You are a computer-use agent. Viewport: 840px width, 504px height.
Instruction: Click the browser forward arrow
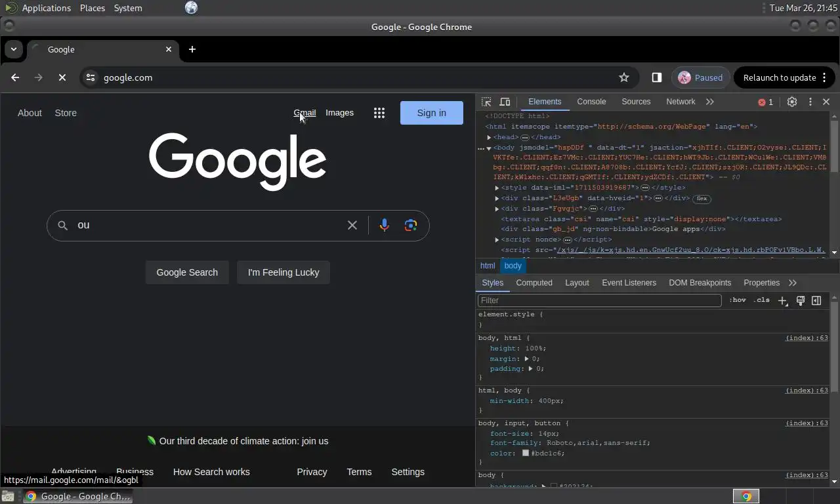tap(39, 77)
